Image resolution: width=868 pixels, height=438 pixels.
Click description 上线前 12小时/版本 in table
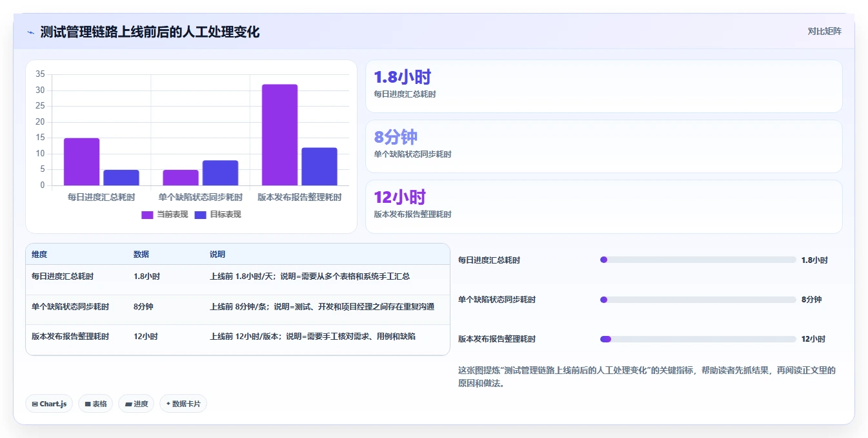pyautogui.click(x=313, y=337)
